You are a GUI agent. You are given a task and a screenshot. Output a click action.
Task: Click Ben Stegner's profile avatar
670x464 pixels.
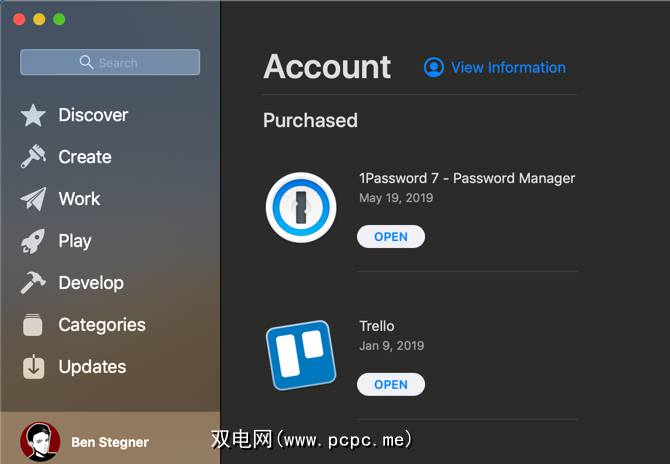pyautogui.click(x=40, y=441)
